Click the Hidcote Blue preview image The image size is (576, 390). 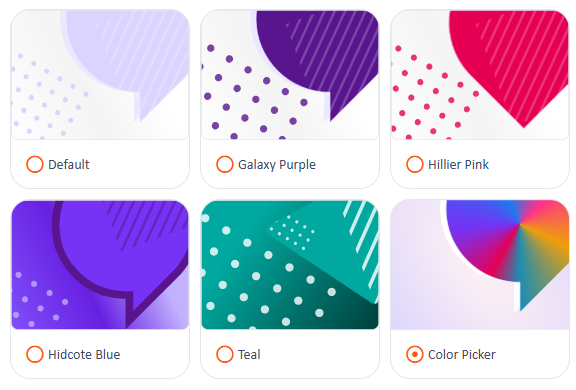click(100, 265)
